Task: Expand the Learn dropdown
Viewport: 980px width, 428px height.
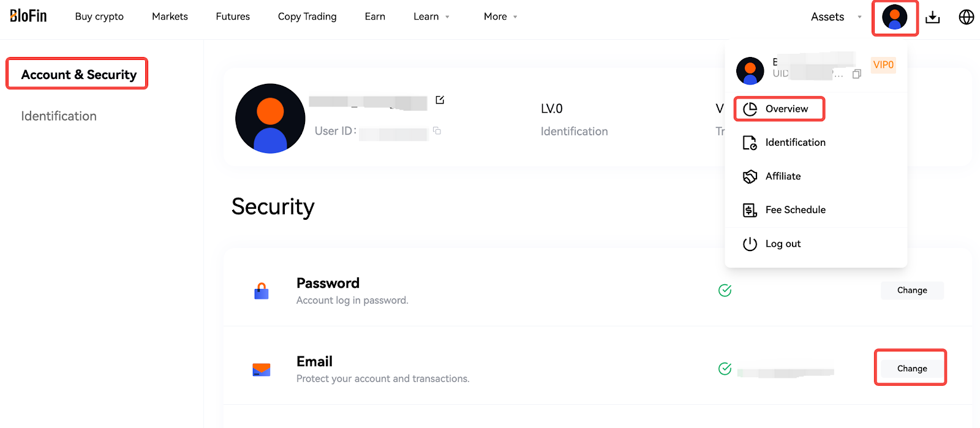Action: click(x=431, y=17)
